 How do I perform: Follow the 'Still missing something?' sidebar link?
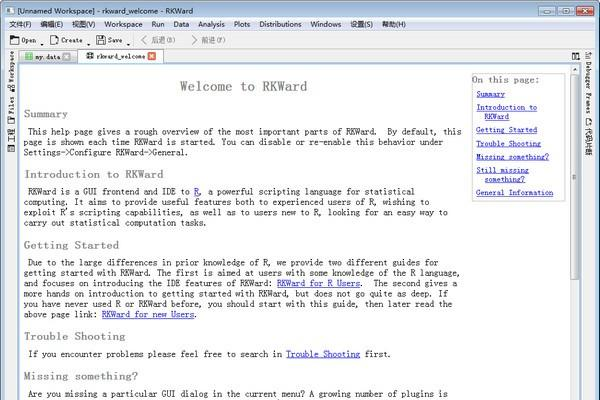coord(503,175)
